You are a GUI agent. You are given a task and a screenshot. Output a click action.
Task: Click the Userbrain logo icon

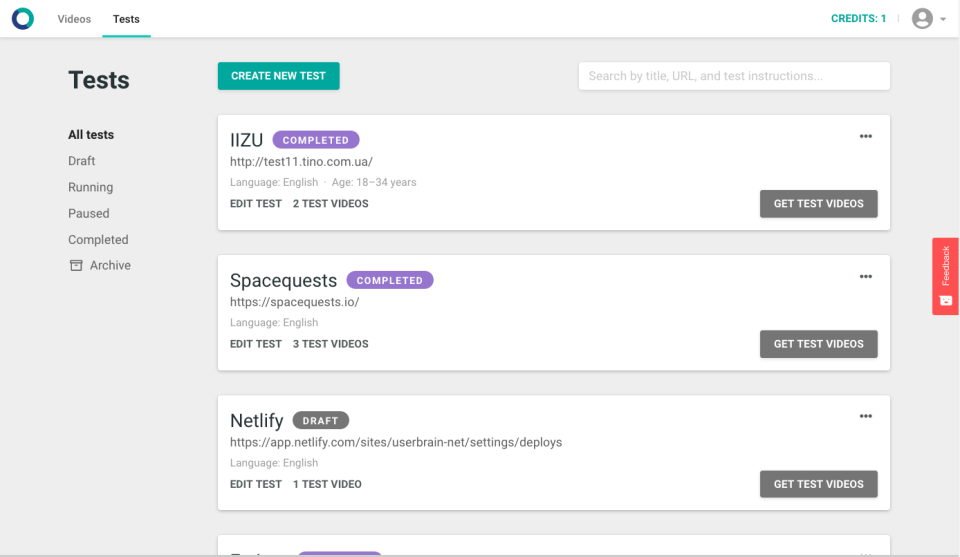(22, 19)
